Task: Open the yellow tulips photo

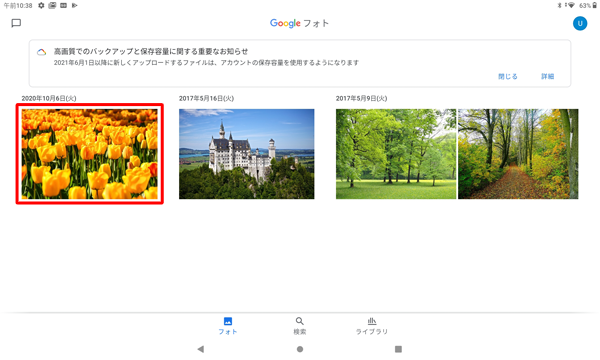Action: click(x=90, y=154)
